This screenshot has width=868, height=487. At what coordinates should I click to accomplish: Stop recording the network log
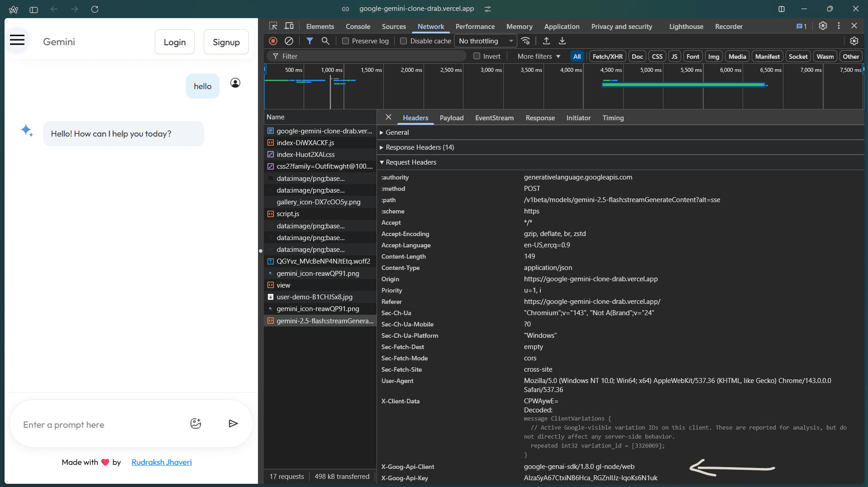coord(273,41)
